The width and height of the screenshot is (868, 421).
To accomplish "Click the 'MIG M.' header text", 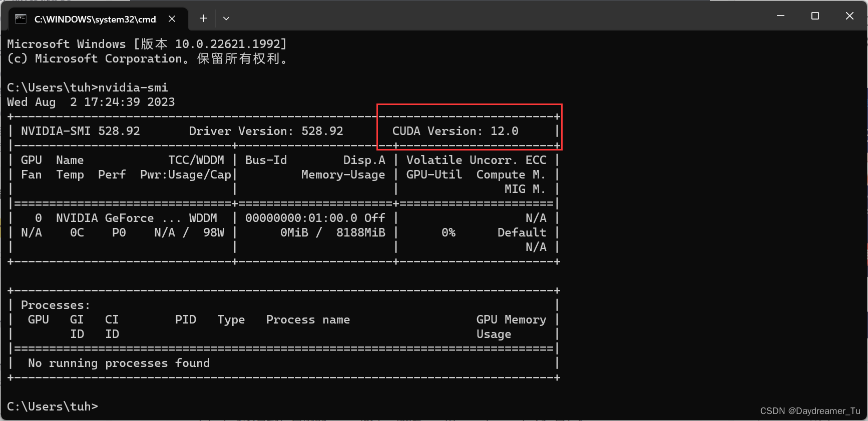I will [525, 189].
